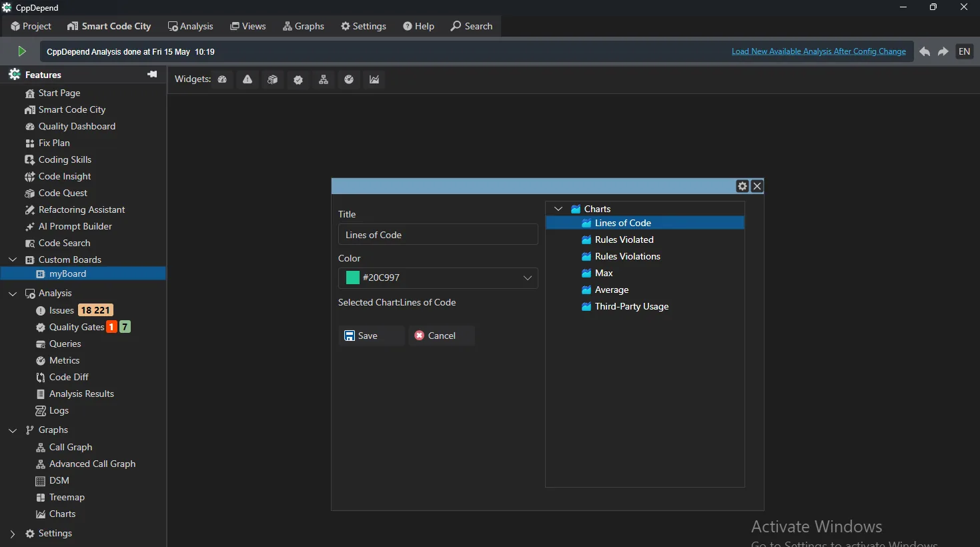Image resolution: width=980 pixels, height=547 pixels.
Task: Navigate forward with the right arrow icon
Action: (x=943, y=51)
